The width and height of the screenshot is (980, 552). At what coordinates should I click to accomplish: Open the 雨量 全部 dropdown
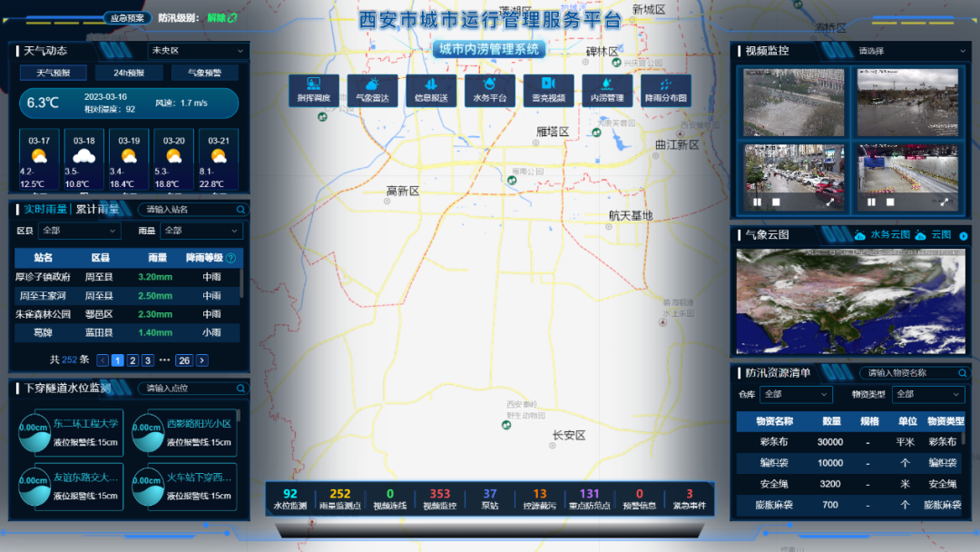pyautogui.click(x=201, y=231)
